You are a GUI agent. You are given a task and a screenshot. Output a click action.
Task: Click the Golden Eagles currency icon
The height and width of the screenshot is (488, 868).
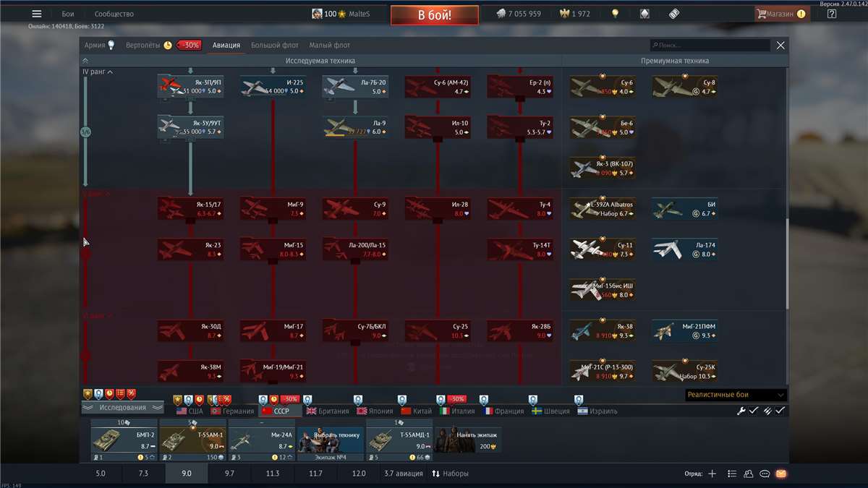tap(566, 13)
